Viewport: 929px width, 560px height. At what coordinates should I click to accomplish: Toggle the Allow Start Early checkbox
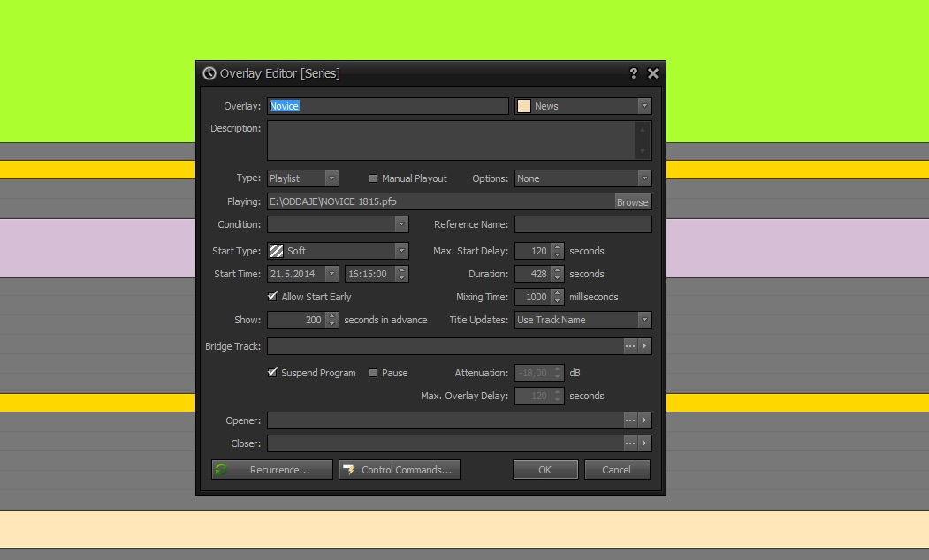coord(272,297)
